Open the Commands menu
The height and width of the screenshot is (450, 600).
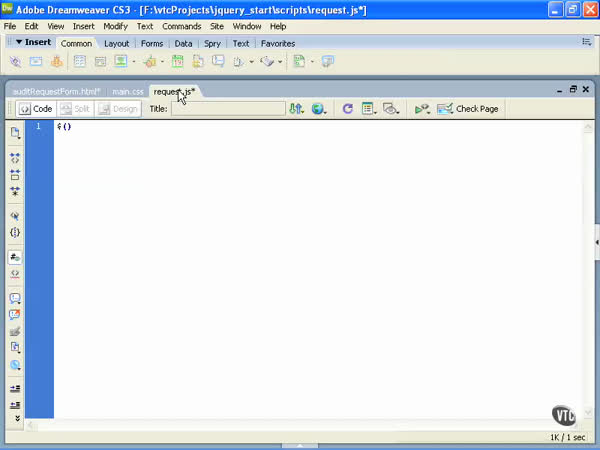181,26
